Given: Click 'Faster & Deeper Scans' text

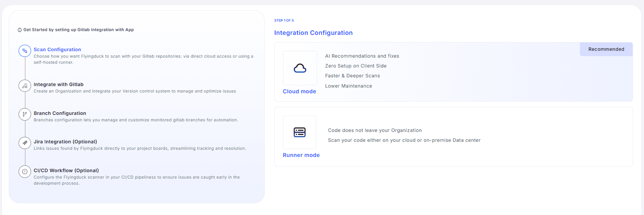Looking at the screenshot, I should point(352,76).
